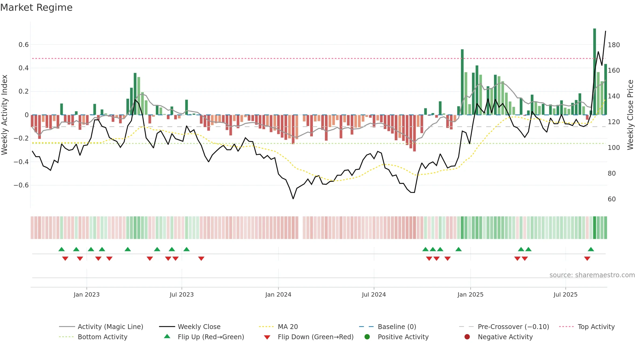Toggle Bottom Activity legend entry

pyautogui.click(x=93, y=337)
